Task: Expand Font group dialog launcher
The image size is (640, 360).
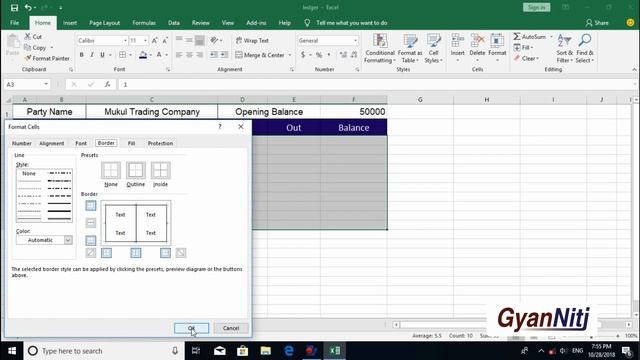Action: (168, 70)
